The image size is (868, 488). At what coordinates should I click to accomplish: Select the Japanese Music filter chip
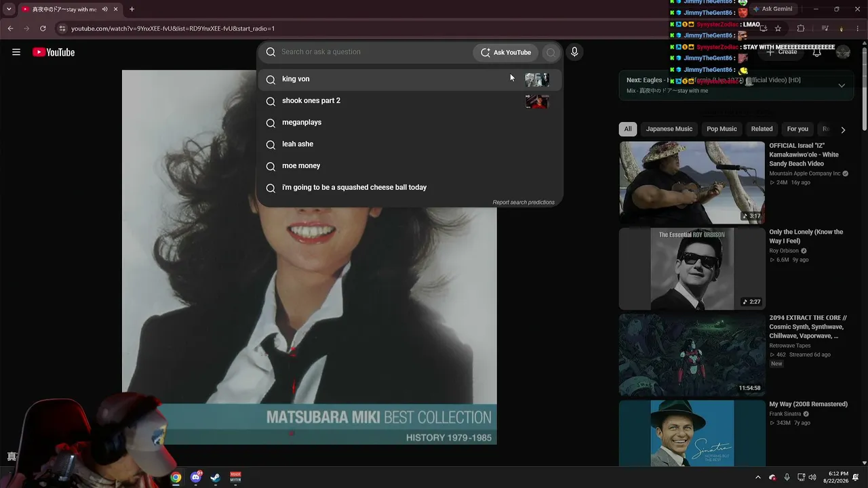pyautogui.click(x=669, y=129)
